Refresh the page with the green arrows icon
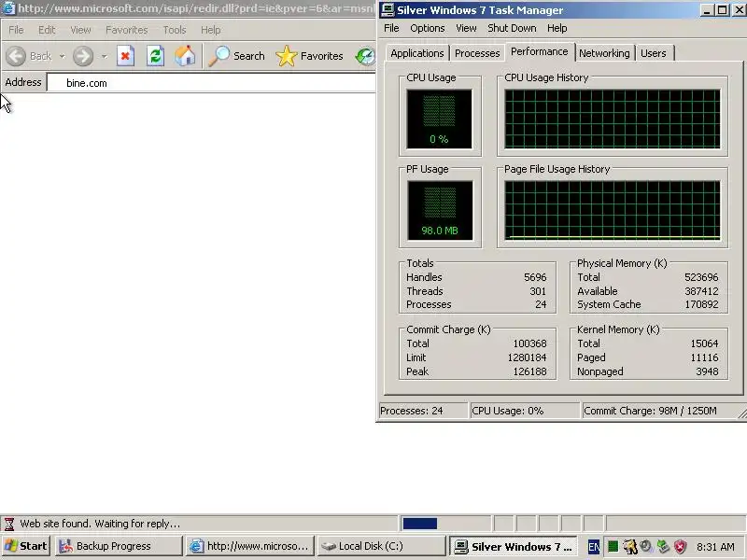 [155, 56]
